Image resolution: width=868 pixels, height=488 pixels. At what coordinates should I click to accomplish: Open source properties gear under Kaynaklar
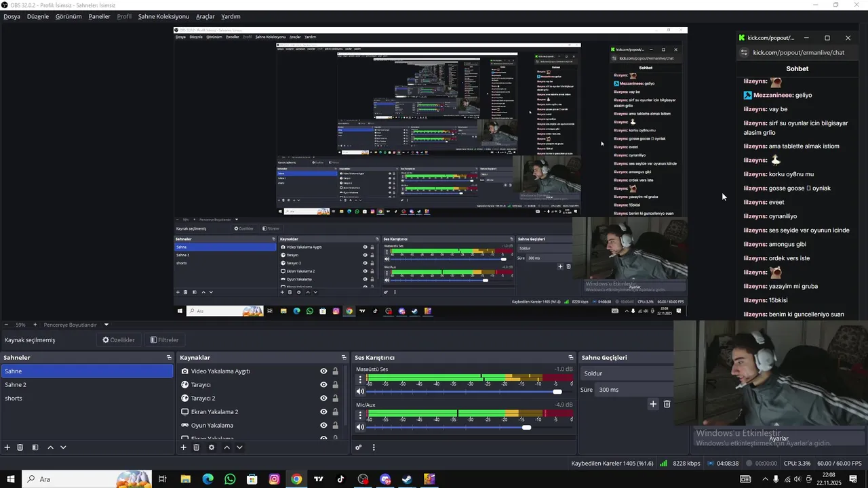212,447
